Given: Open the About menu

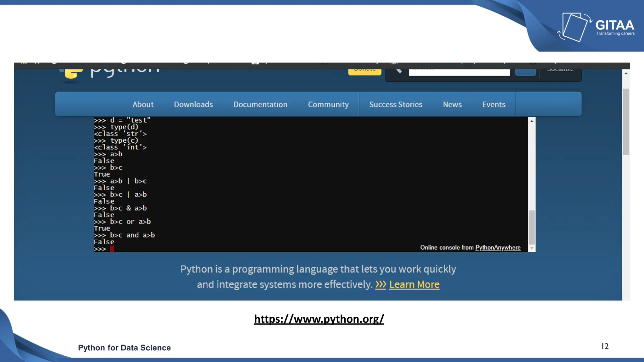Looking at the screenshot, I should coord(143,104).
